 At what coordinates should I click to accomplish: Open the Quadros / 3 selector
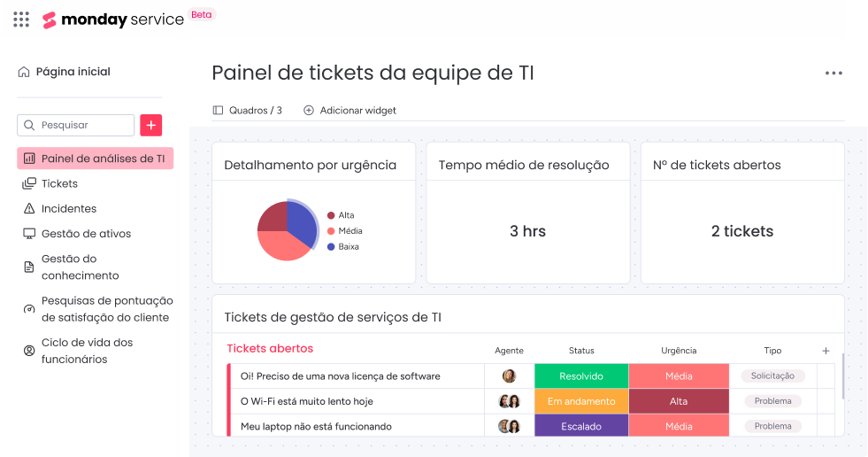coord(248,111)
